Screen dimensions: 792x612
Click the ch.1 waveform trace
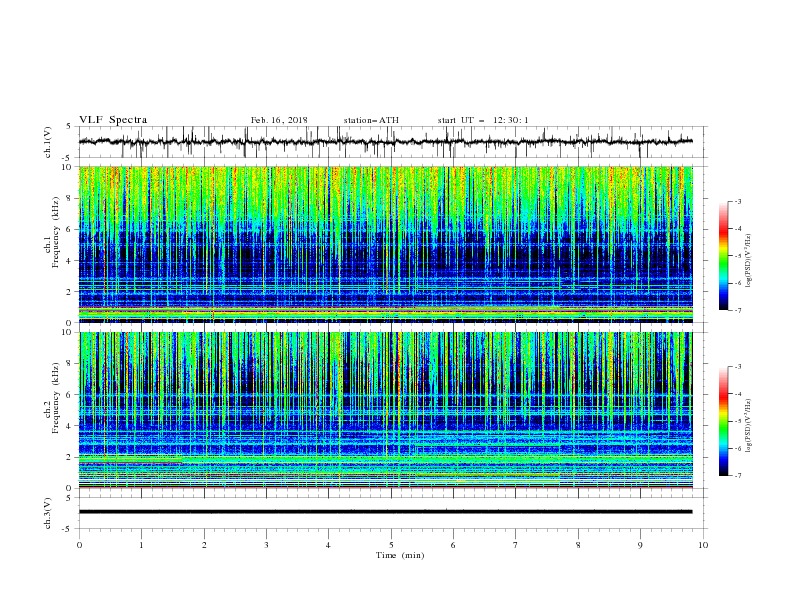[385, 142]
